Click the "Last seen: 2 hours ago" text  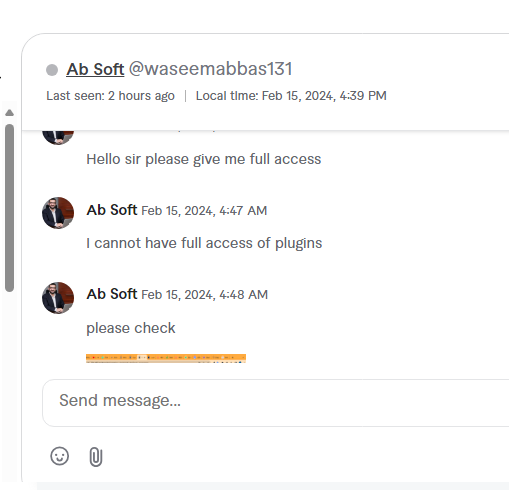tap(110, 96)
